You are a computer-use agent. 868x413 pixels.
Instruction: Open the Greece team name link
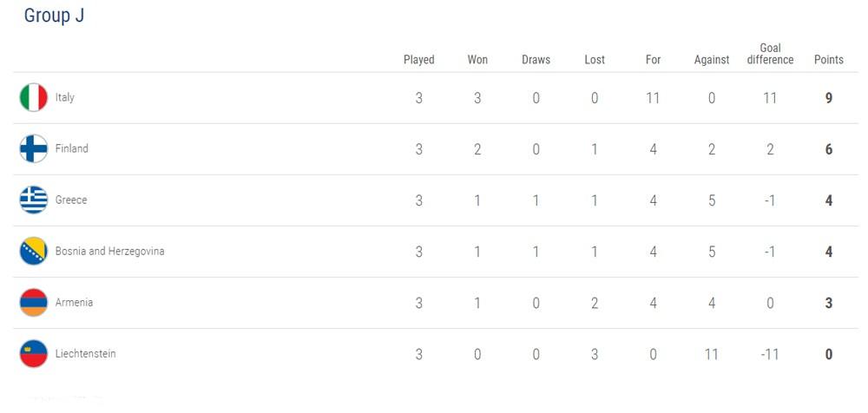pyautogui.click(x=71, y=200)
